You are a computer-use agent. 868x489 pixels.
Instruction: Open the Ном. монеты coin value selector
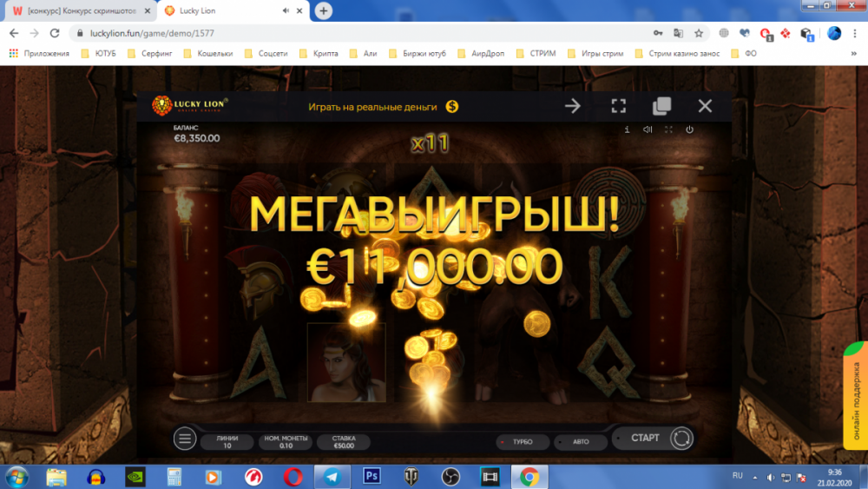coord(284,441)
